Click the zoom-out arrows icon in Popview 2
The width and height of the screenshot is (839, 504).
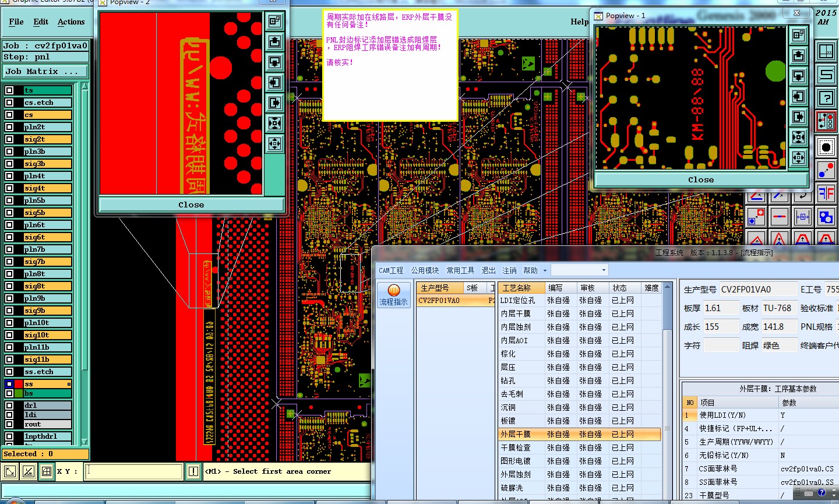pyautogui.click(x=274, y=143)
